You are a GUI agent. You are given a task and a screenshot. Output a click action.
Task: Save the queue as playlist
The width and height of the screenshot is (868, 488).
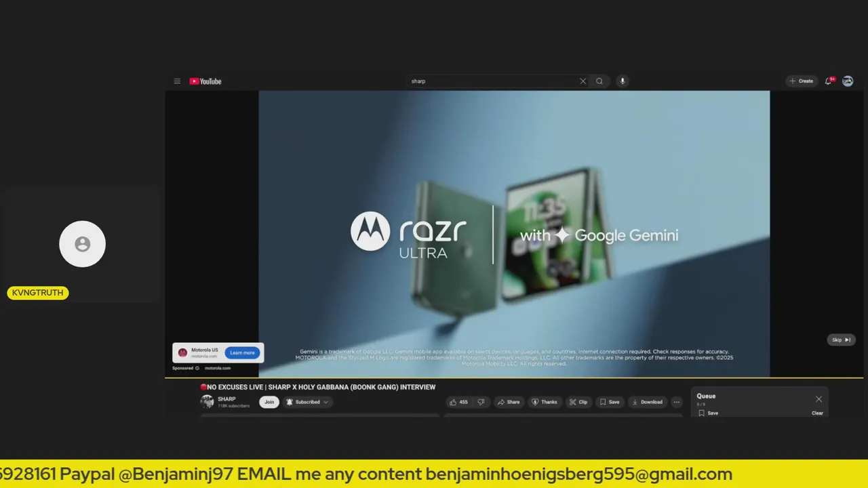click(709, 413)
